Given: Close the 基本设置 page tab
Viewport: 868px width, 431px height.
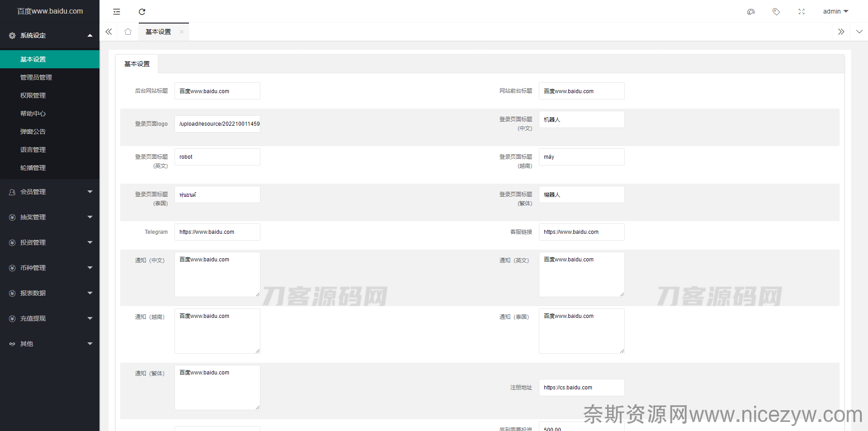Looking at the screenshot, I should click(182, 32).
